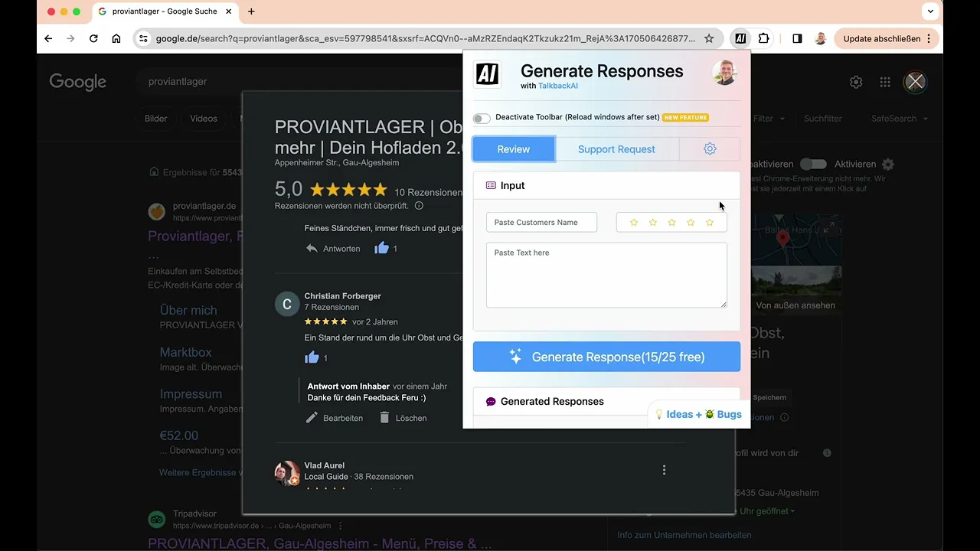
Task: Click the AI logo in TalkbackAI popup
Action: pos(487,74)
